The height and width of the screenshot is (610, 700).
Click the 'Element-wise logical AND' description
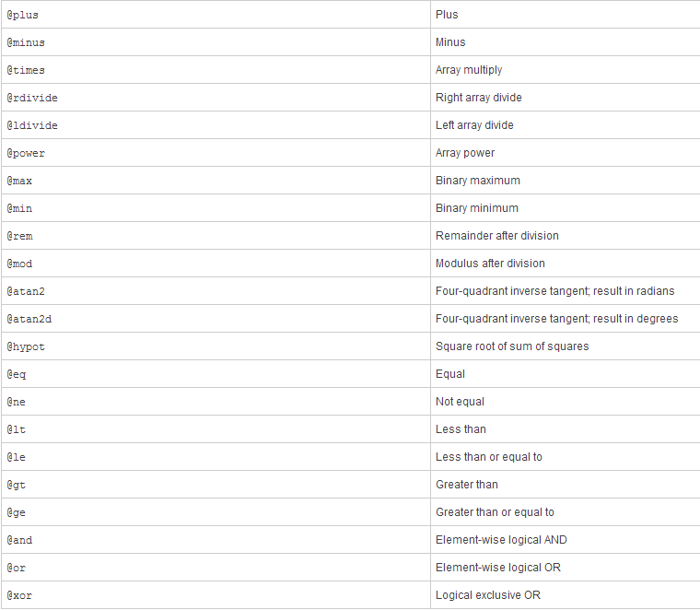click(x=501, y=540)
